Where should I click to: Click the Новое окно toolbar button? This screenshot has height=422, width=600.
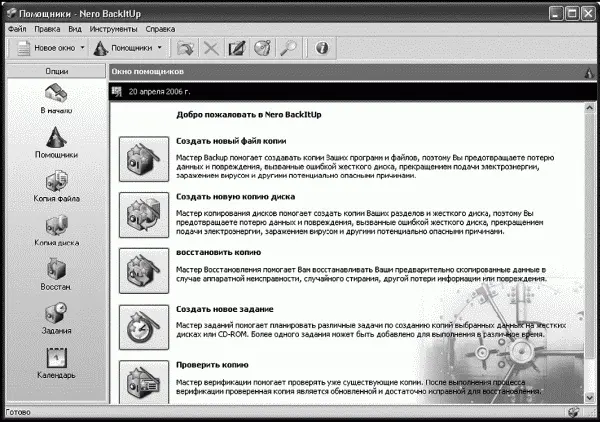point(46,48)
